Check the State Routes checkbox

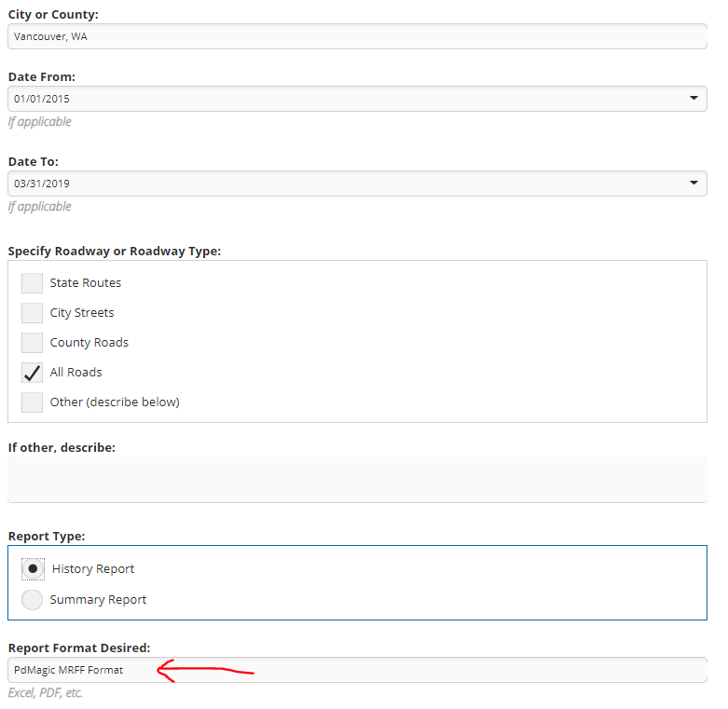[32, 283]
